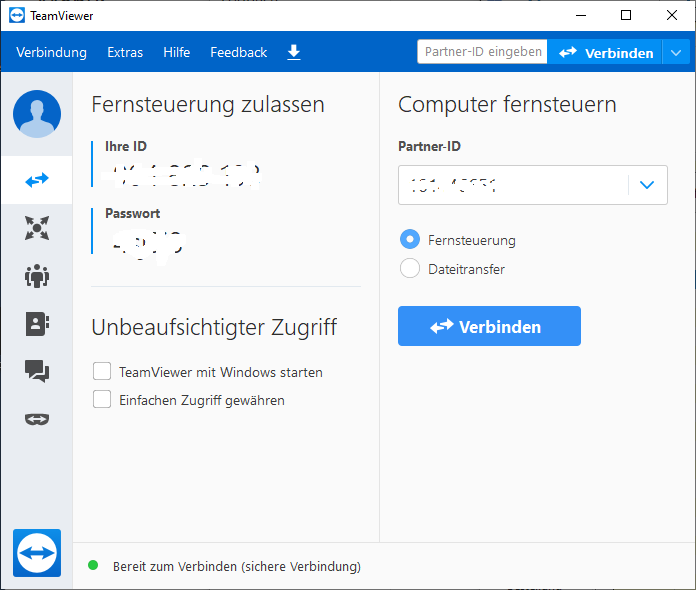Image resolution: width=696 pixels, height=590 pixels.
Task: Click the TeamViewer title bar app icon
Action: (x=17, y=16)
